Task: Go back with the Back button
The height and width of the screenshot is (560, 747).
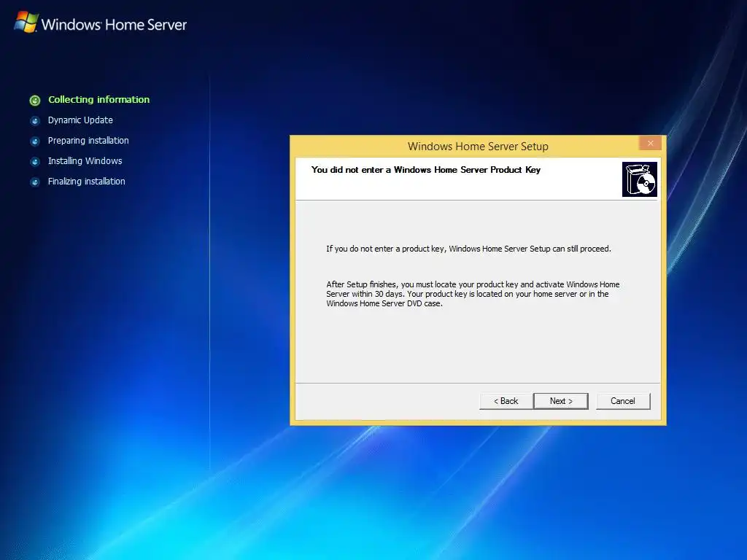Action: [506, 401]
